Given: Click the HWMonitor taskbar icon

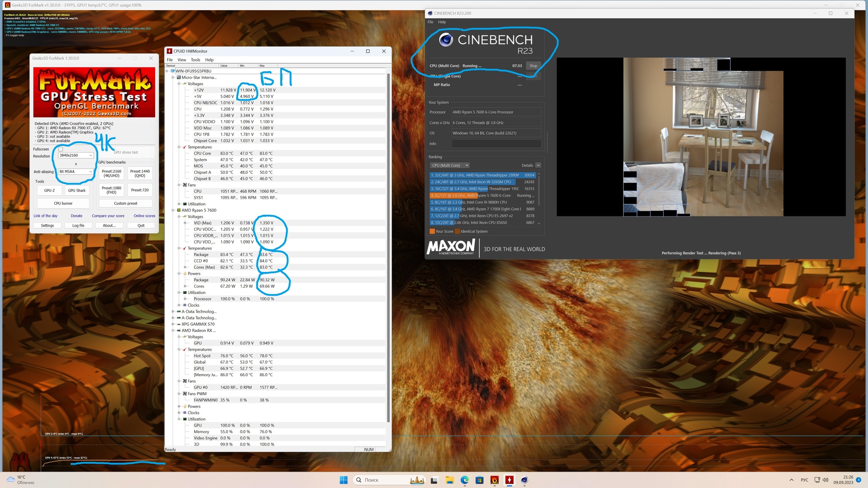Looking at the screenshot, I should pyautogui.click(x=509, y=480).
